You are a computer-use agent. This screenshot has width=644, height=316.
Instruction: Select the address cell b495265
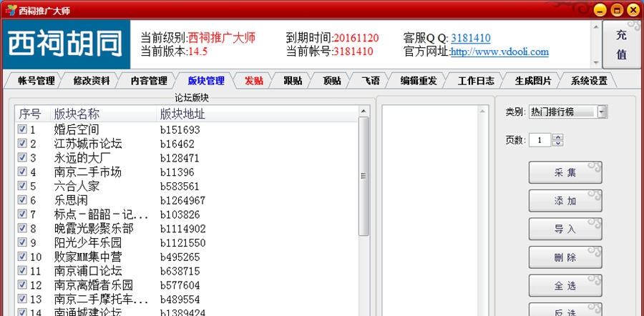pyautogui.click(x=180, y=257)
